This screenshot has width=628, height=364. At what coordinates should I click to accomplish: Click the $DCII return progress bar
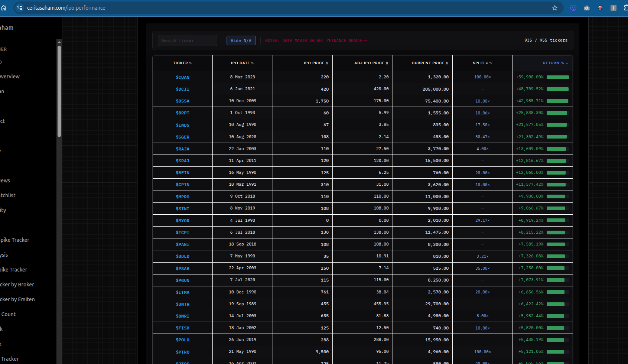557,89
